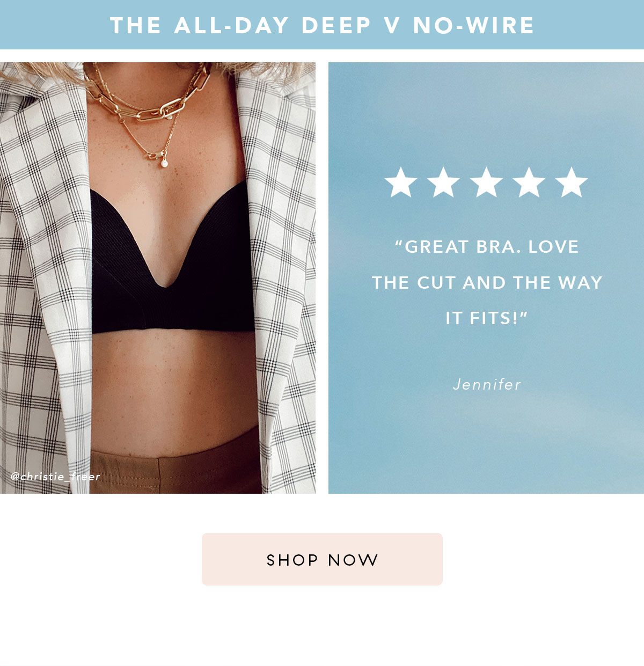The image size is (644, 666).
Task: Click the SHOP NOW button
Action: pyautogui.click(x=322, y=559)
